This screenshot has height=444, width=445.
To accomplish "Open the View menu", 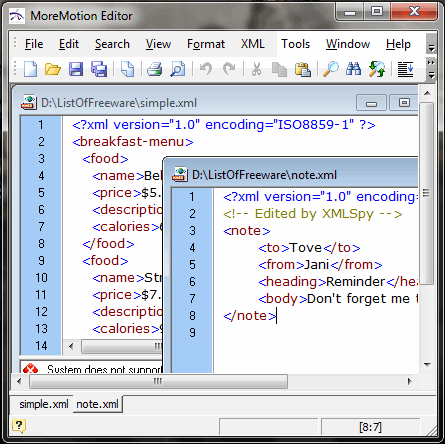I will click(158, 44).
